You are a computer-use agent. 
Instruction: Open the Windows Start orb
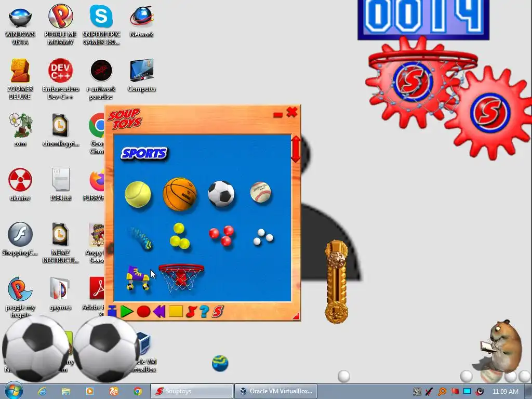coord(14,391)
